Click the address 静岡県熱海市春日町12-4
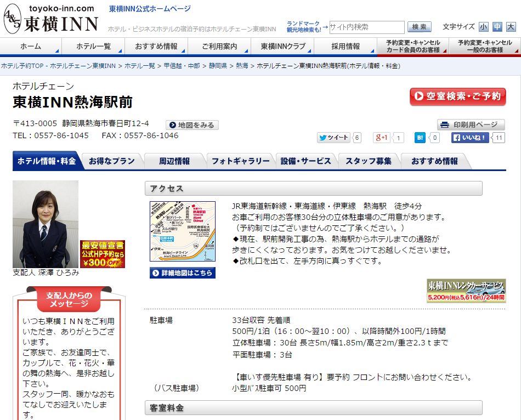 pyautogui.click(x=106, y=123)
